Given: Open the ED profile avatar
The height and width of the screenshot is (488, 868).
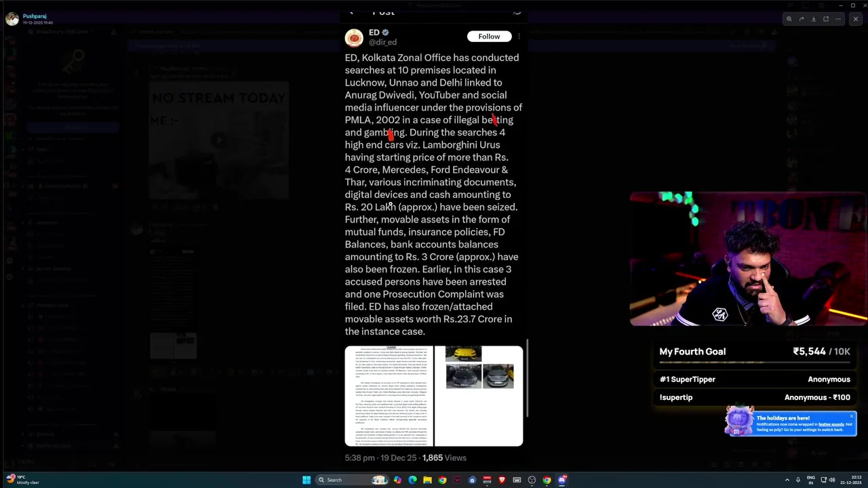Looking at the screenshot, I should point(354,37).
